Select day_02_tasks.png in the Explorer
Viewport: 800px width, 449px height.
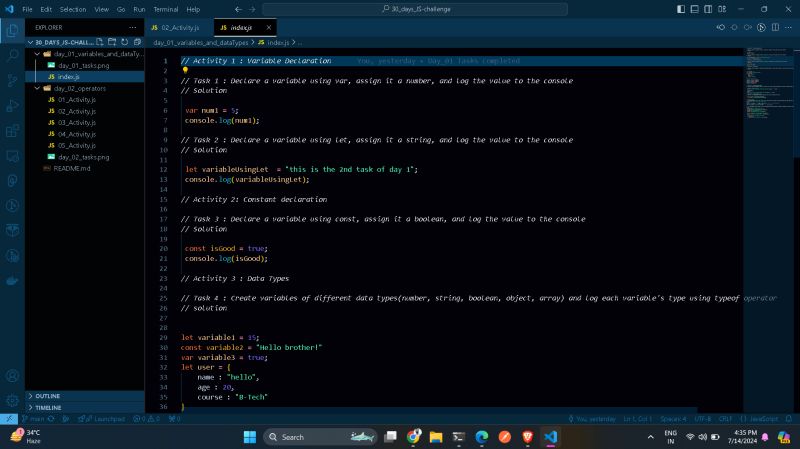[84, 157]
